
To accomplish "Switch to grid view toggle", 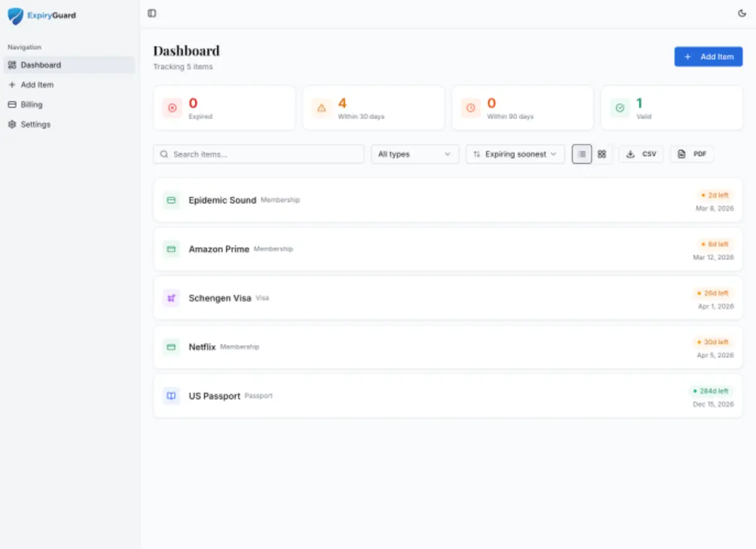I will [x=602, y=154].
